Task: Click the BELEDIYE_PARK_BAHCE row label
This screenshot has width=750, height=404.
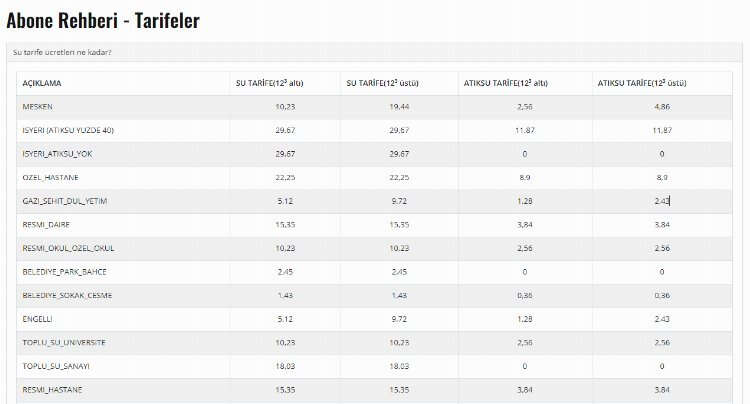Action: pos(64,271)
